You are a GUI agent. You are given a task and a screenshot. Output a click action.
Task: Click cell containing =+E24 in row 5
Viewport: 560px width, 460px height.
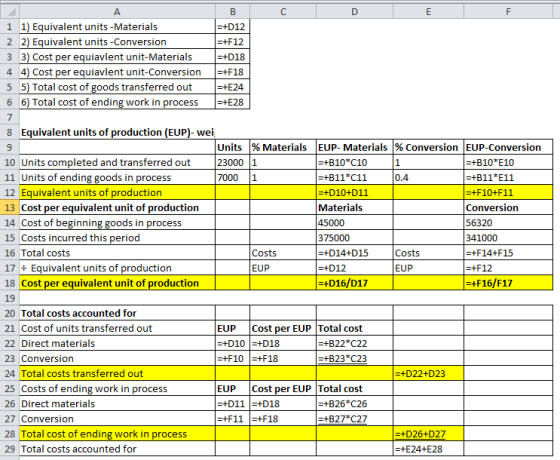232,87
